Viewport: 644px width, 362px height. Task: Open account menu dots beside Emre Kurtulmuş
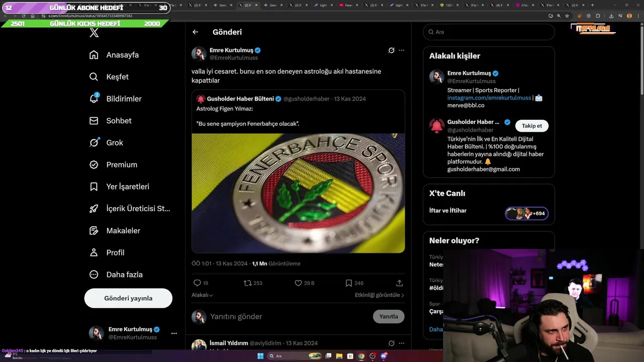pyautogui.click(x=174, y=333)
